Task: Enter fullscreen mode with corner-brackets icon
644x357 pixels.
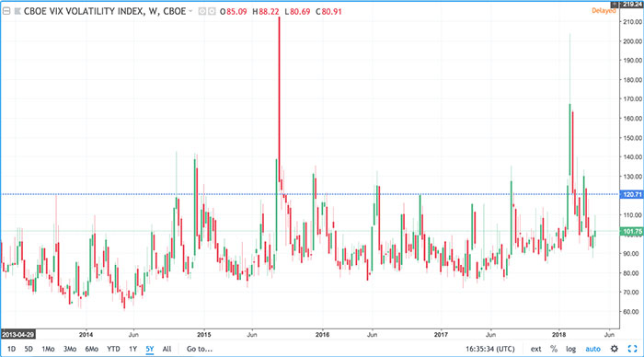Action: (633, 349)
